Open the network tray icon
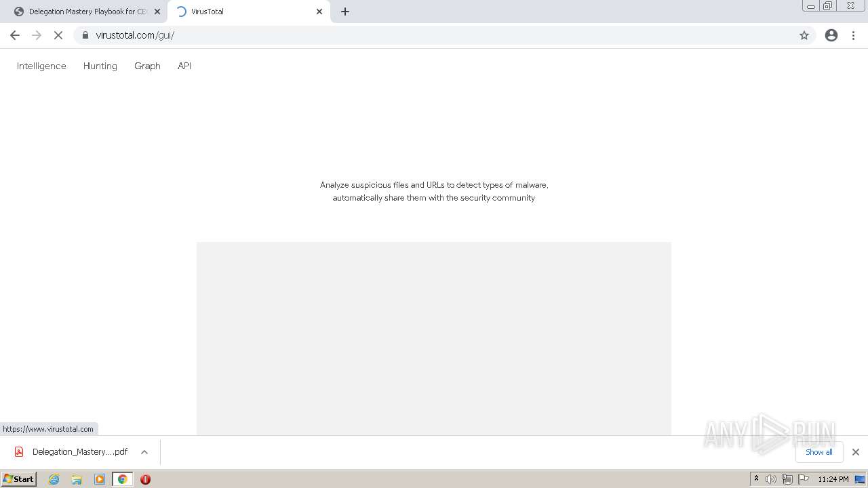Screen dimensions: 868x488 point(787,479)
